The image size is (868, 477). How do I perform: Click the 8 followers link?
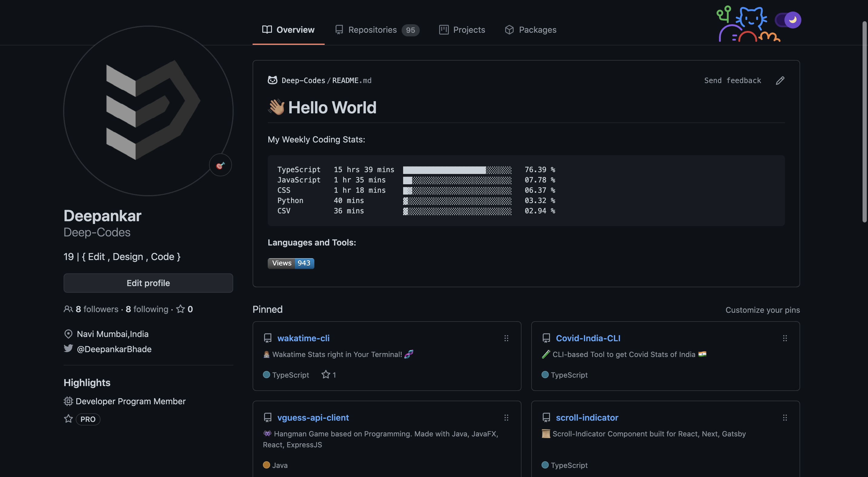[x=97, y=309]
